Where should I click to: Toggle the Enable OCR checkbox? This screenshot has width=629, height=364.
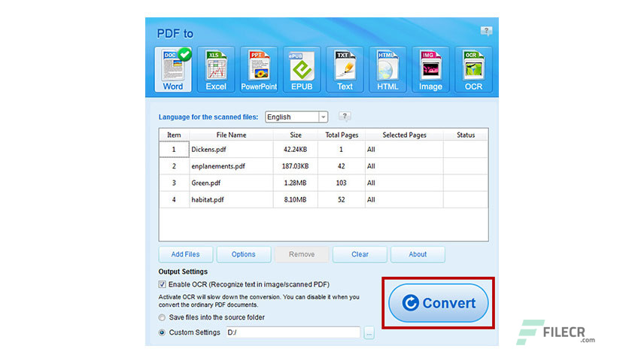click(x=162, y=284)
